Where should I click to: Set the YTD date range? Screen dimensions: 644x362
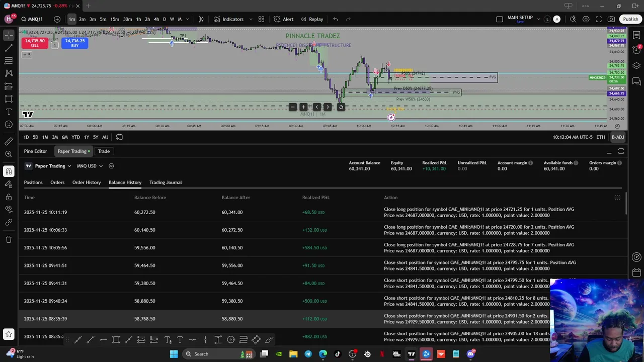75,137
